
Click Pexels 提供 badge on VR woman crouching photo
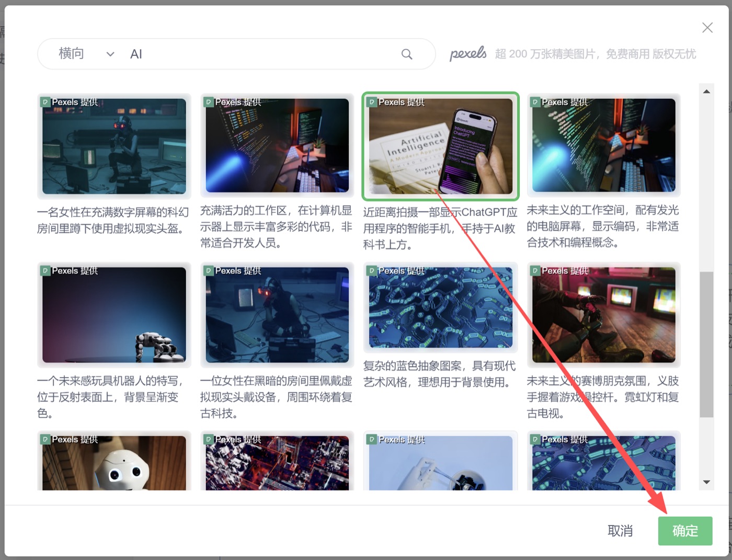pyautogui.click(x=70, y=102)
